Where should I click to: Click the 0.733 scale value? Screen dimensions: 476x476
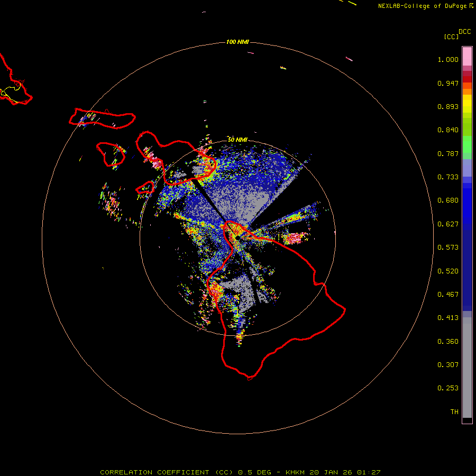point(448,177)
